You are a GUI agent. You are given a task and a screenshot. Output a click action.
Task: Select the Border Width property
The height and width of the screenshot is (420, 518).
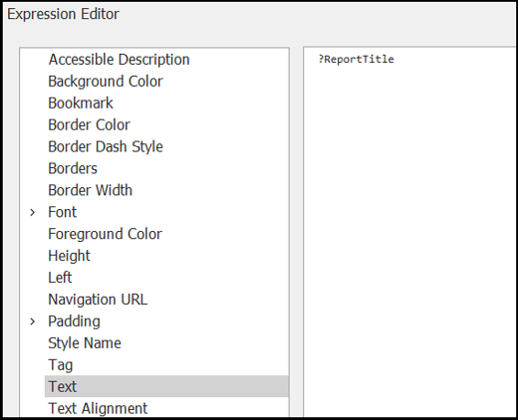point(90,190)
